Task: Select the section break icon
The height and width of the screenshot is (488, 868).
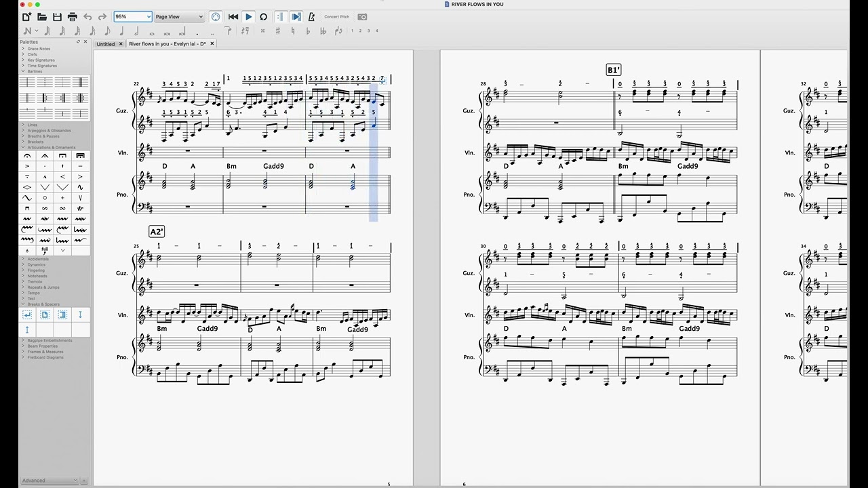Action: coord(62,314)
